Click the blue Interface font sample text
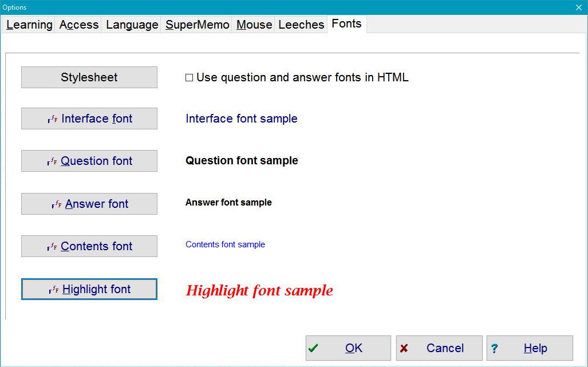 pos(241,119)
